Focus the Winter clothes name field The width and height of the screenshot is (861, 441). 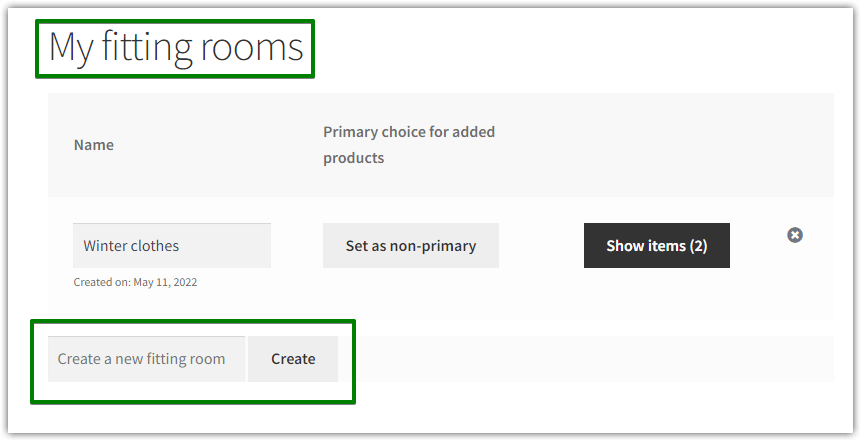point(172,246)
